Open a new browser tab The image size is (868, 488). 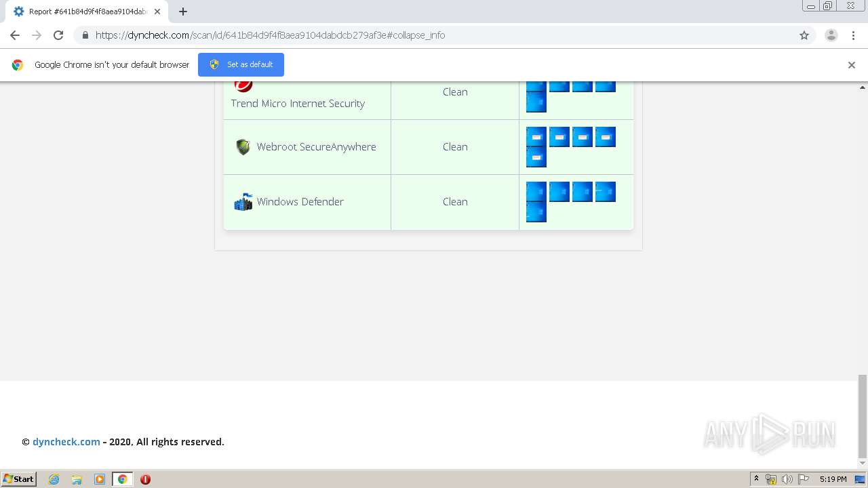[183, 12]
